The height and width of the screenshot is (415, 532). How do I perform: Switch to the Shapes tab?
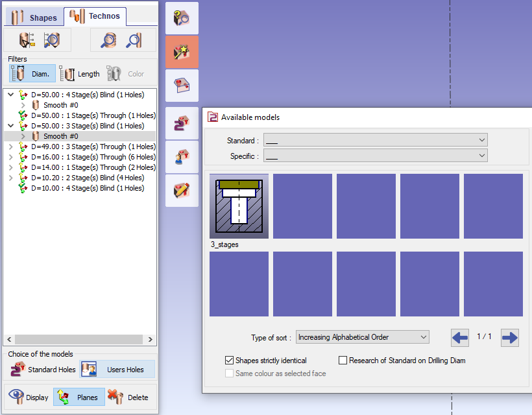click(34, 17)
